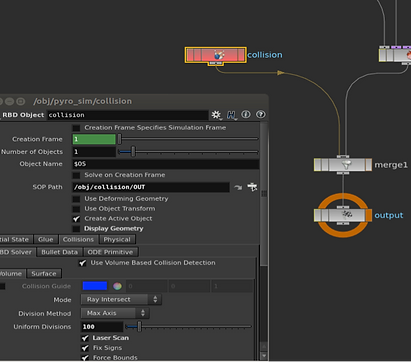The image size is (411, 362).
Task: Toggle the output node's orange display flag
Action: (368, 215)
